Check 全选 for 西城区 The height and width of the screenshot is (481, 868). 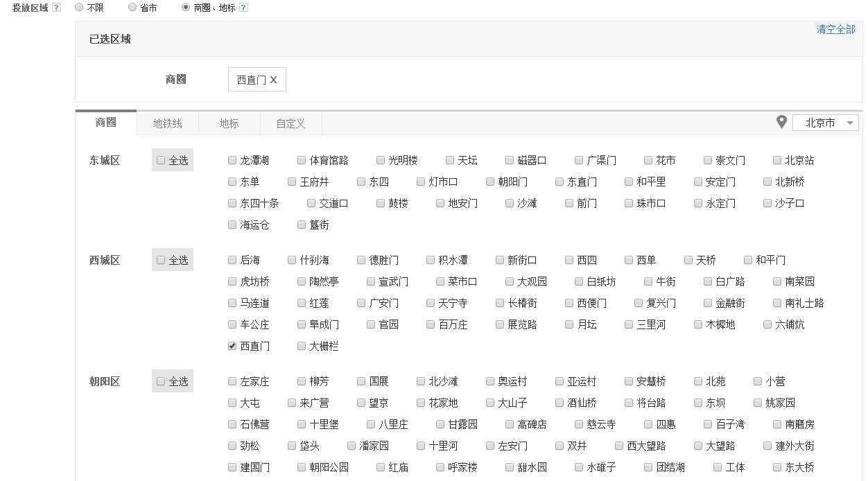click(161, 260)
